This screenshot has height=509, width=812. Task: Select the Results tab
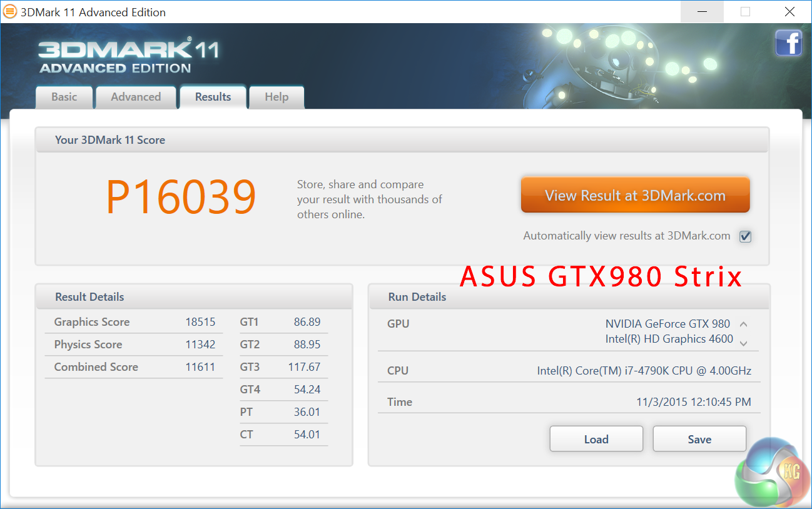(x=213, y=97)
